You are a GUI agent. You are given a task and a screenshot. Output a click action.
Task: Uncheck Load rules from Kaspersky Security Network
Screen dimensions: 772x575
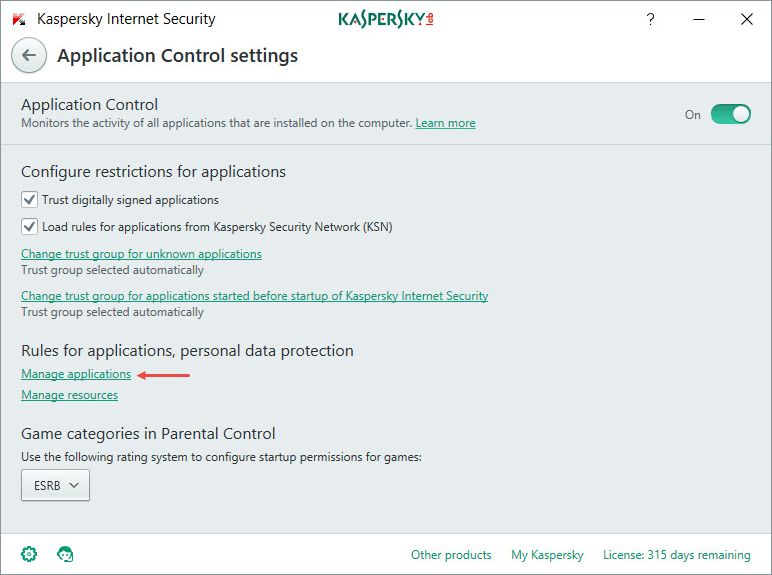click(x=30, y=227)
